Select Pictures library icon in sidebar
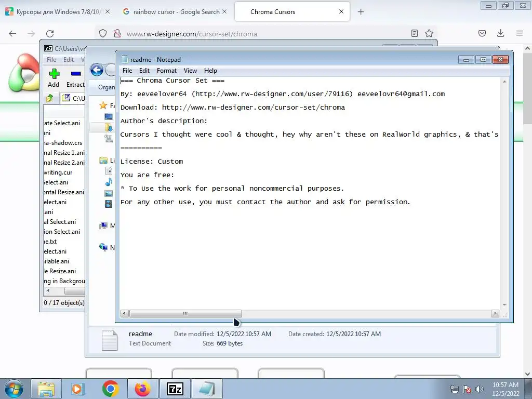The image size is (532, 399). (x=109, y=193)
